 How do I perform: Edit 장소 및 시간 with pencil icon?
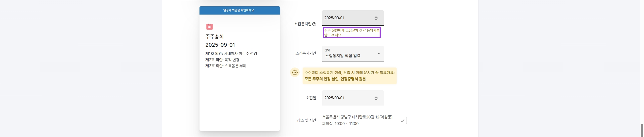403,120
